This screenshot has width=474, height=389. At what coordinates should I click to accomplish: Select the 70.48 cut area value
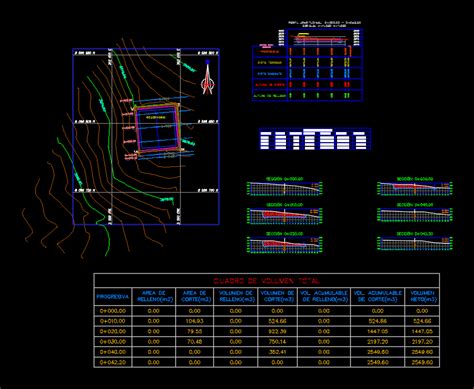click(195, 342)
